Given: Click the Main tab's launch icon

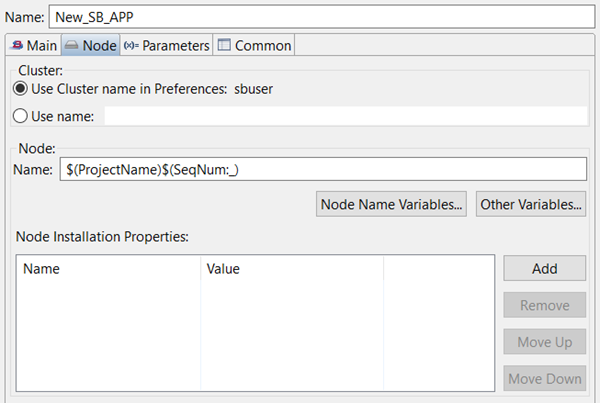Looking at the screenshot, I should pos(16,46).
